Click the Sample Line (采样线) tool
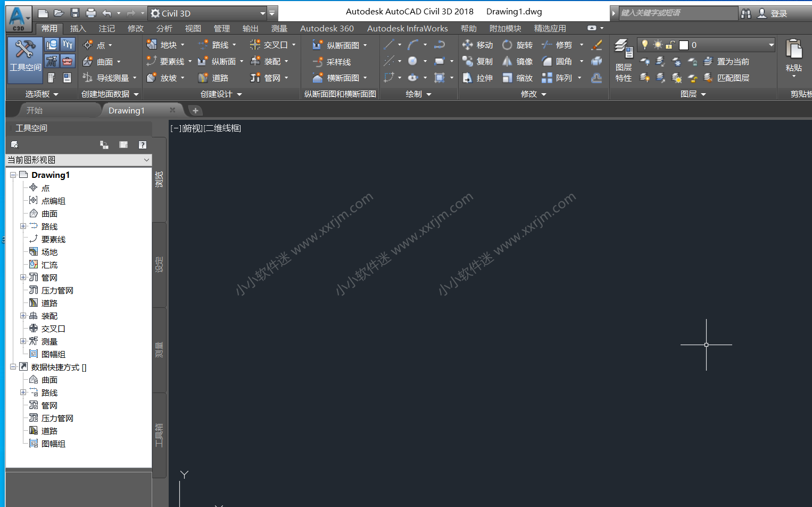This screenshot has width=812, height=507. click(x=332, y=62)
